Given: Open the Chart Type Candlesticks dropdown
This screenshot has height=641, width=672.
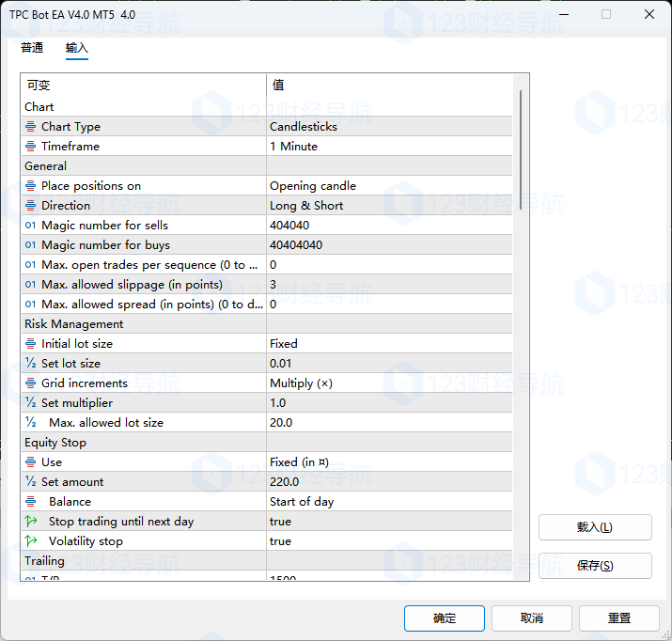Looking at the screenshot, I should (x=389, y=127).
